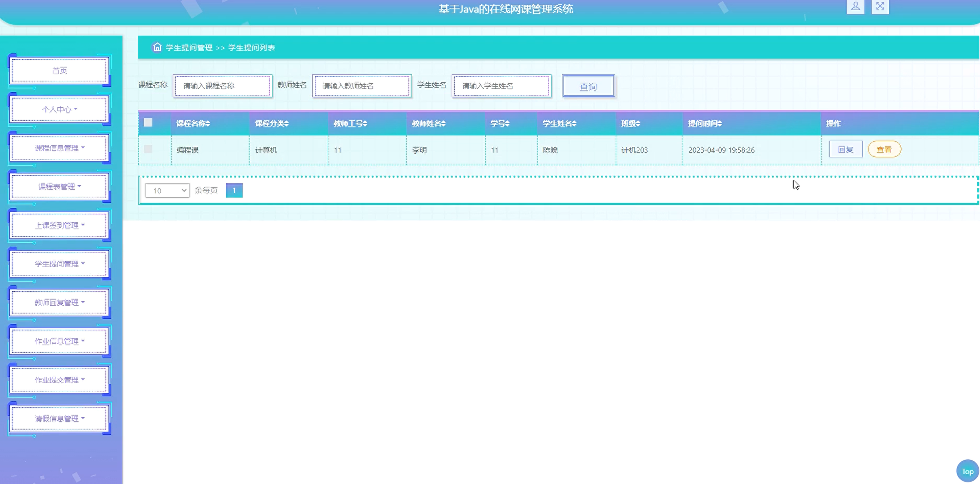Sort by 班级 column arrows

(638, 123)
